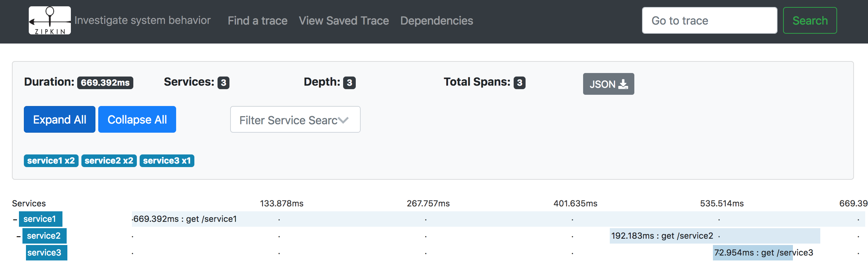Focus the Go to trace input field
This screenshot has height=278, width=868.
pyautogui.click(x=709, y=20)
